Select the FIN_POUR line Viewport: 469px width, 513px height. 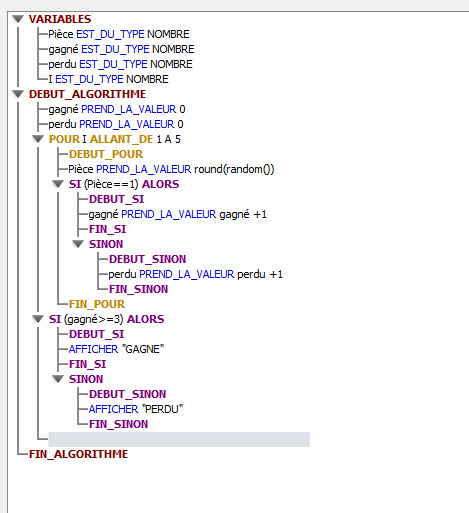pyautogui.click(x=97, y=304)
